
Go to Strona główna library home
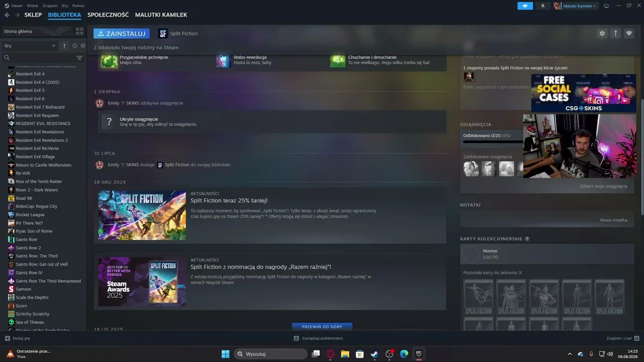[36, 31]
